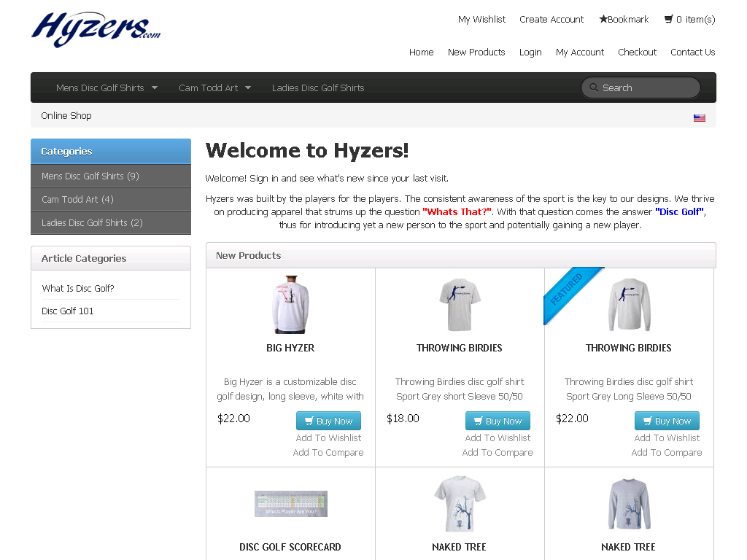Click the New Products section heading
Image resolution: width=747 pixels, height=560 pixels.
click(x=248, y=255)
